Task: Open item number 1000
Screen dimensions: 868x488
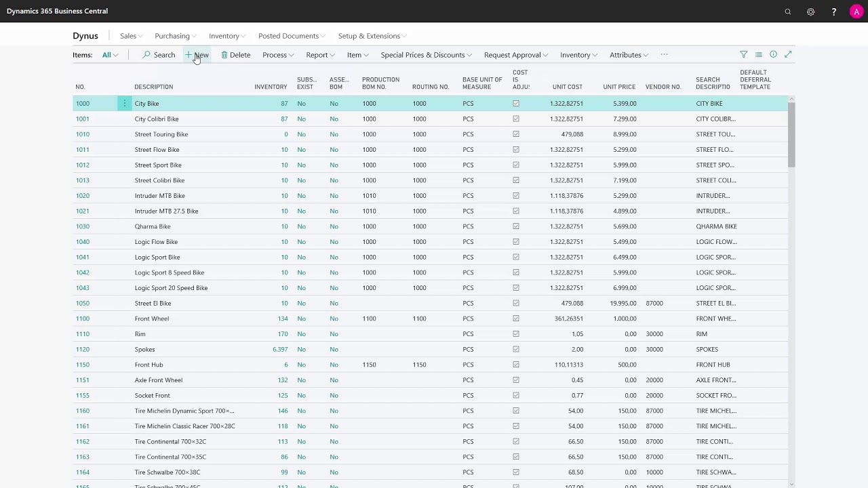Action: (82, 103)
